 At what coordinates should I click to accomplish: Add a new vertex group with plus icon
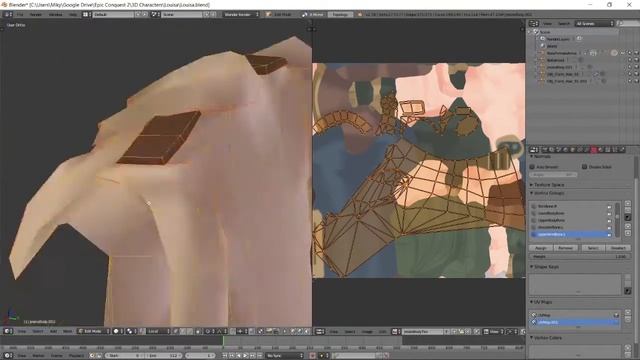click(x=627, y=203)
